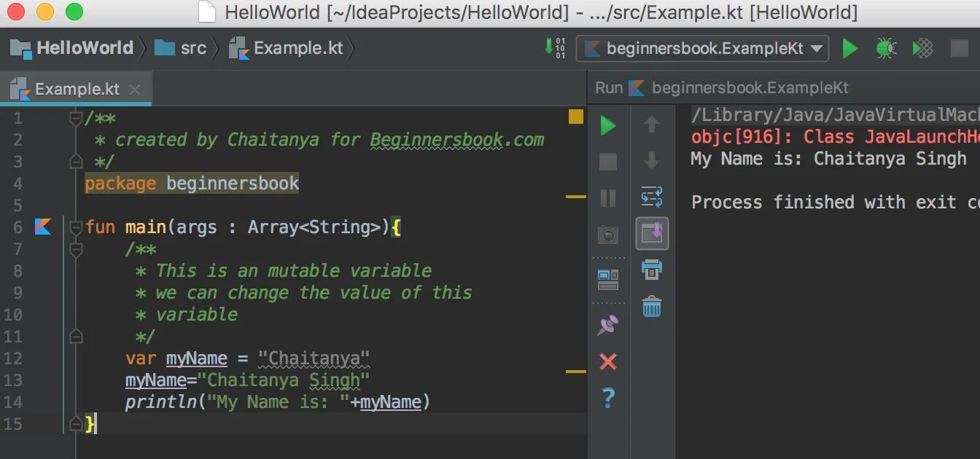The height and width of the screenshot is (459, 980).
Task: Click console output 'My Name is: Chaitanya Singh'
Action: 829,159
